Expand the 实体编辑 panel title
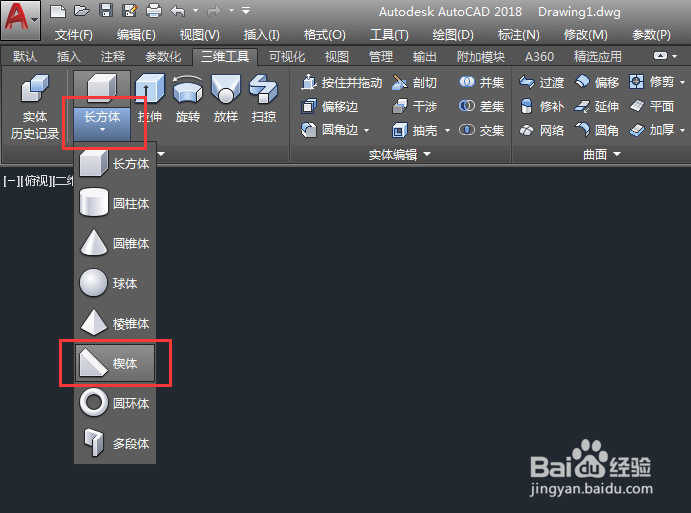 [399, 154]
